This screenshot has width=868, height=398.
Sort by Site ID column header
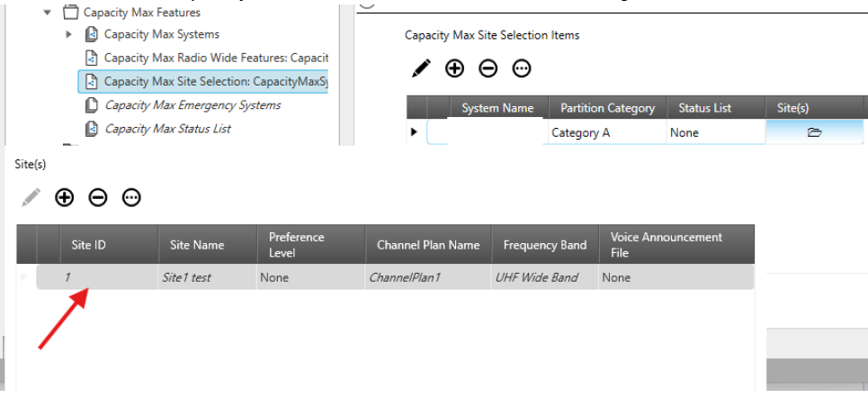[109, 244]
